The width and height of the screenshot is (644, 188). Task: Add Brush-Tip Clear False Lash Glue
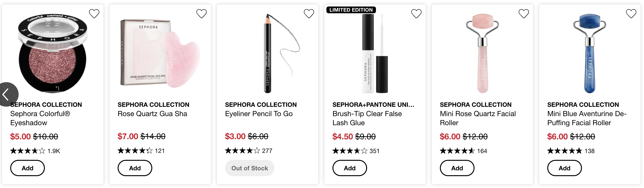pyautogui.click(x=350, y=168)
